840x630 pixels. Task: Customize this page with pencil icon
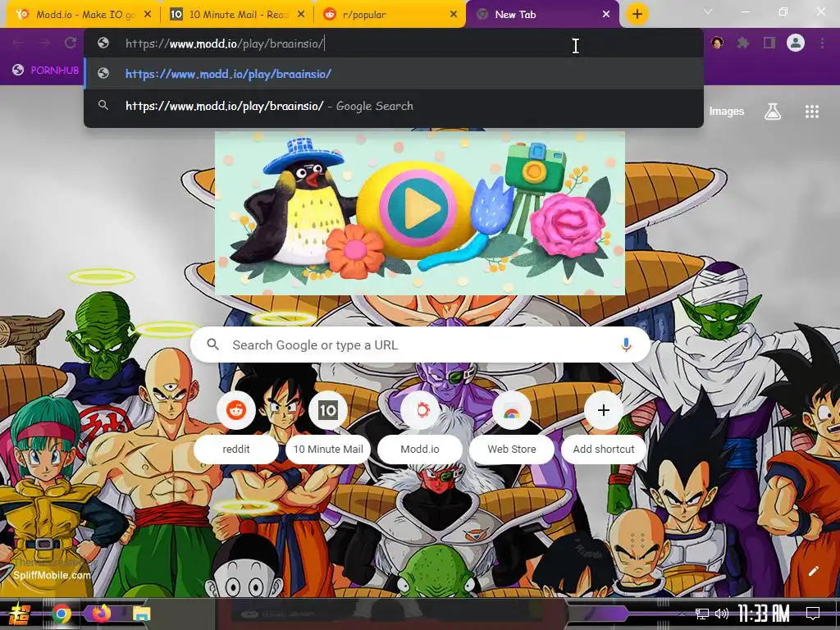coord(813,571)
